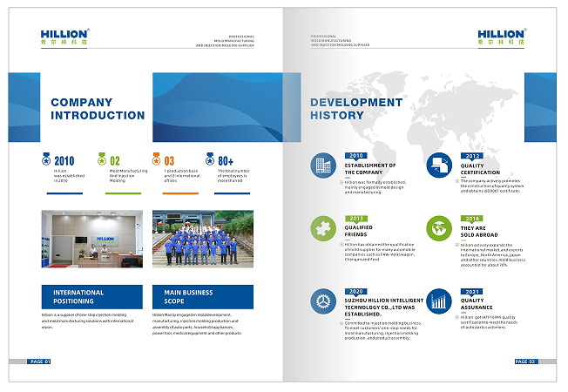Click the gear icon beside 2020 milestone
This screenshot has width=568, height=392.
tap(323, 301)
